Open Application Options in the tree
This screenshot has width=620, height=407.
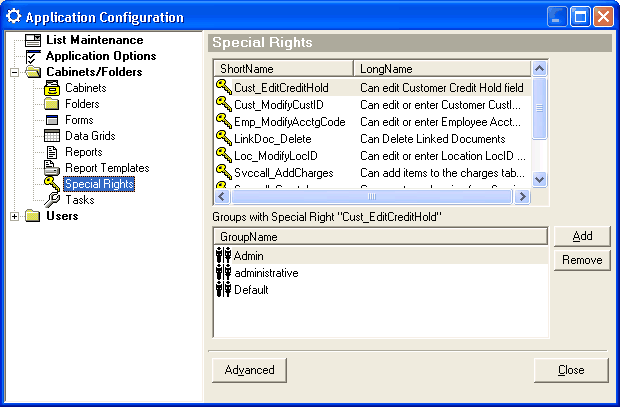(x=101, y=56)
